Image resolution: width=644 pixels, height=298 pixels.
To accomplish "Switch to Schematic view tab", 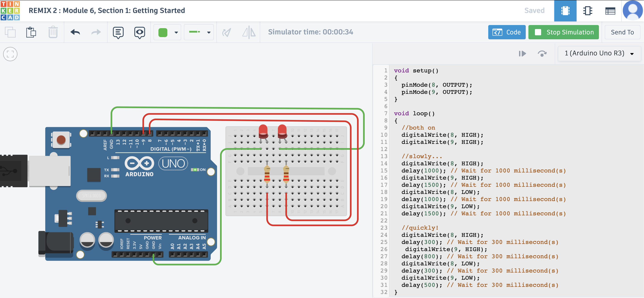I will coord(587,11).
